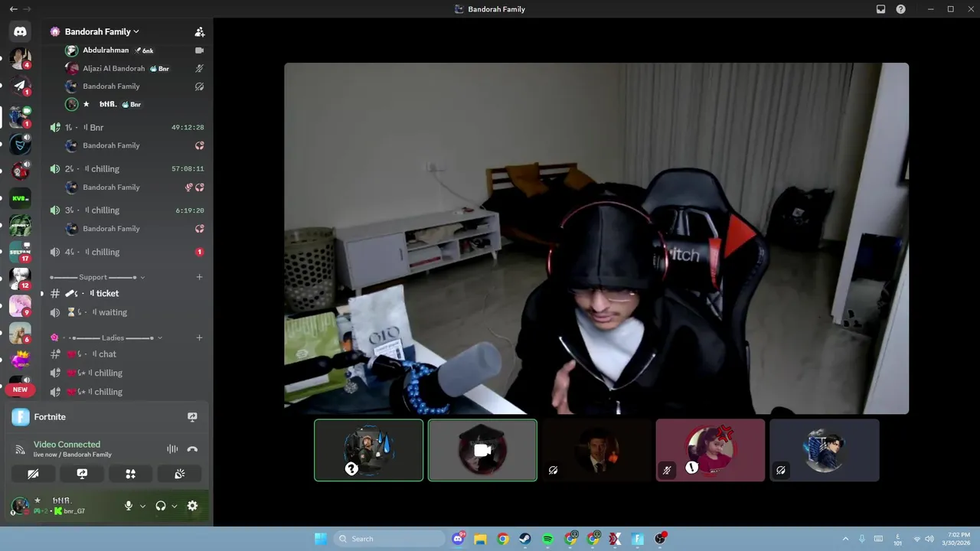Click the NEW unread mentions badge
Image resolution: width=980 pixels, height=551 pixels.
point(20,390)
